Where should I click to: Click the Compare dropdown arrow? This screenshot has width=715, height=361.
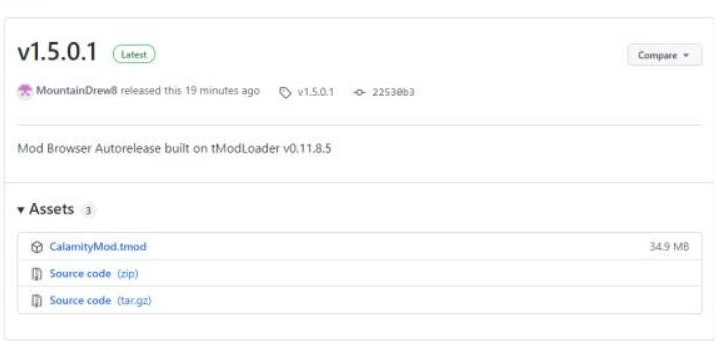(x=686, y=56)
